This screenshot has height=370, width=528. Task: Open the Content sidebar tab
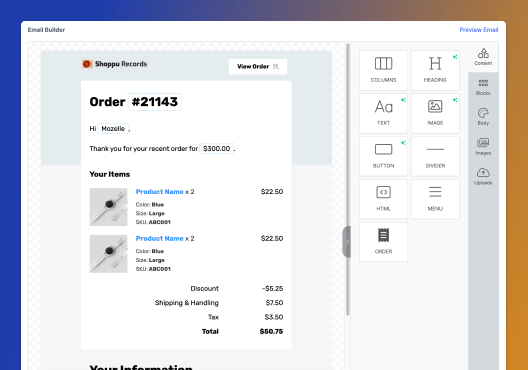click(483, 57)
